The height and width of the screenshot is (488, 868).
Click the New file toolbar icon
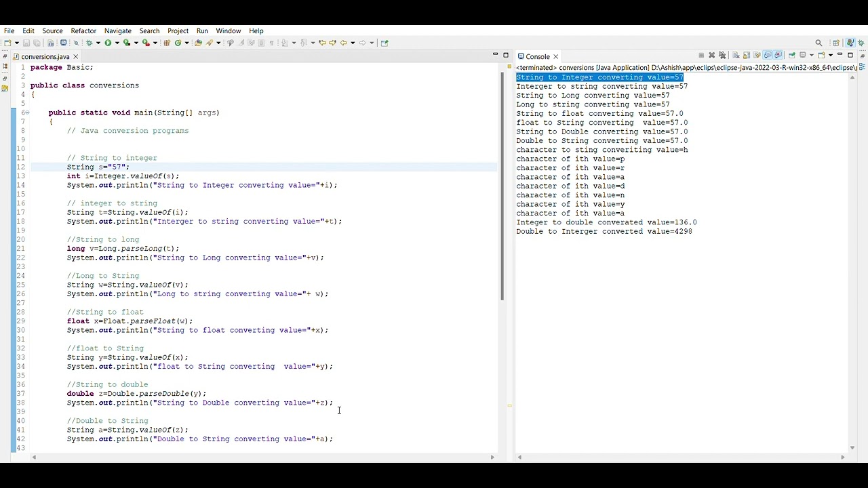click(x=7, y=43)
